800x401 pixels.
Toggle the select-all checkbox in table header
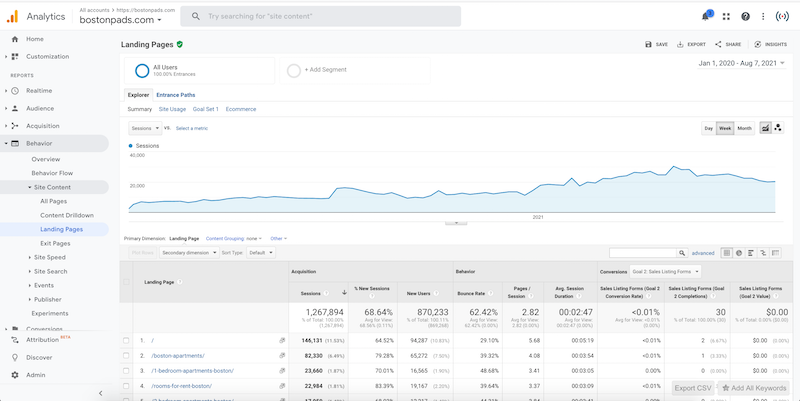126,282
